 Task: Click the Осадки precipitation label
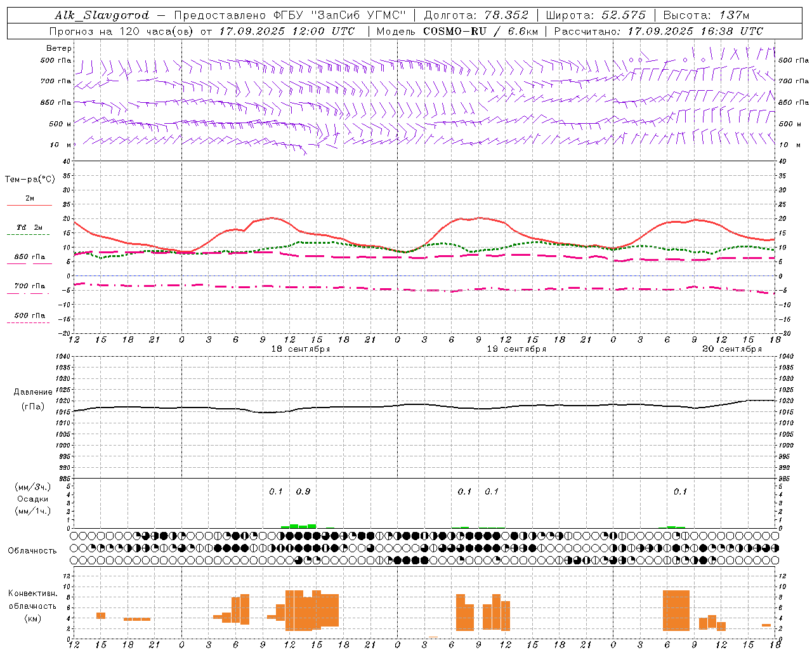(x=33, y=499)
